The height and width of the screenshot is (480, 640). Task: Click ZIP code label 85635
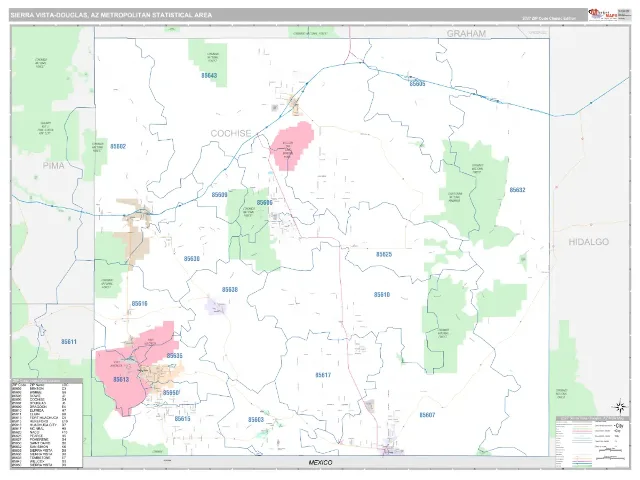pyautogui.click(x=175, y=356)
